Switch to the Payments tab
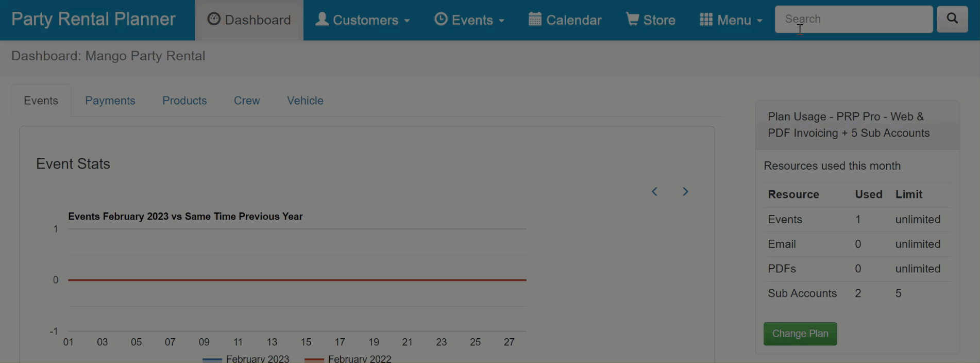Screen dimensions: 980x363 110,101
